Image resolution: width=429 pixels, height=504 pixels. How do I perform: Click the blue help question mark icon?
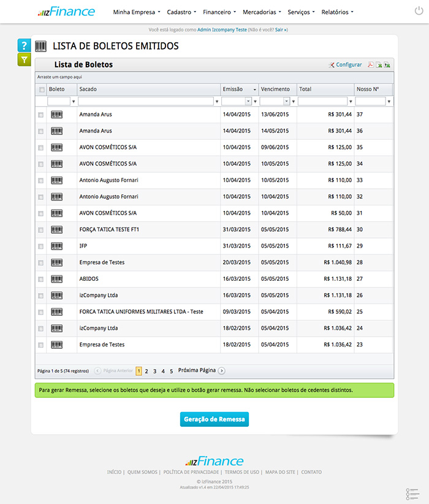tap(24, 45)
